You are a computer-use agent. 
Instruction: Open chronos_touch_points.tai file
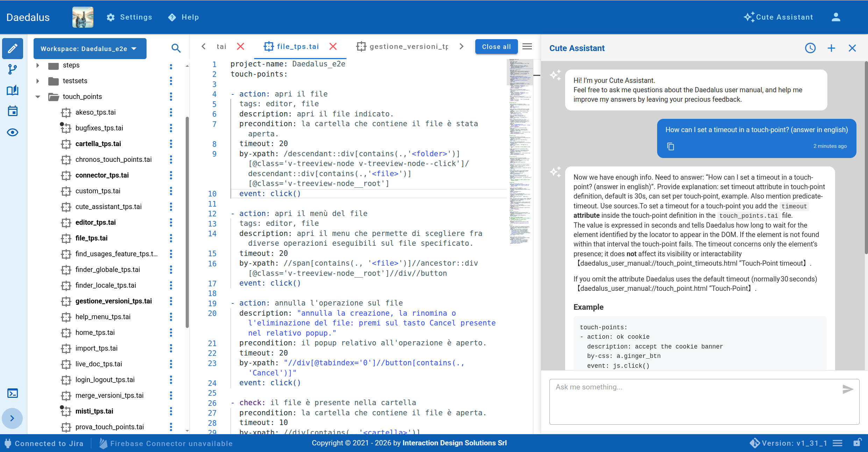click(114, 160)
